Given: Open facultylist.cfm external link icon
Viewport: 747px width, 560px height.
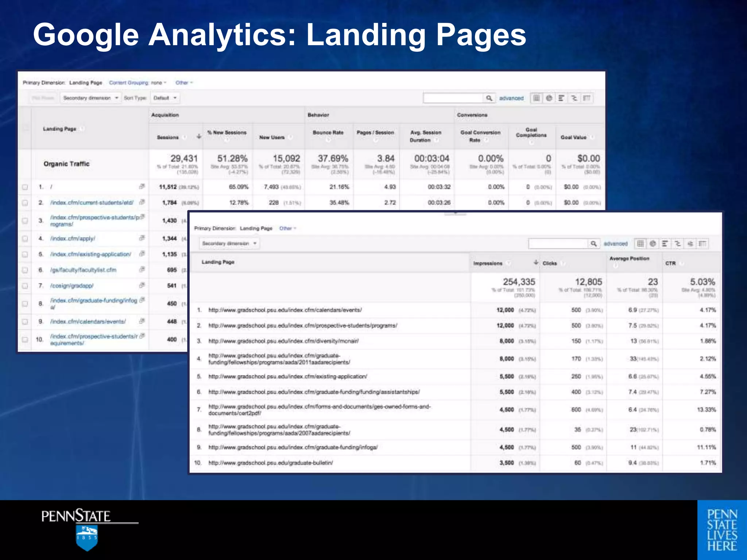Looking at the screenshot, I should (x=142, y=269).
